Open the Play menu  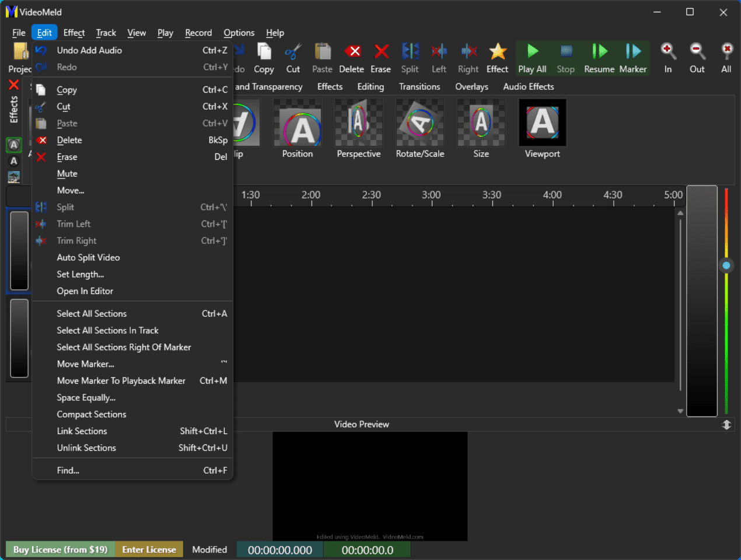pos(165,33)
